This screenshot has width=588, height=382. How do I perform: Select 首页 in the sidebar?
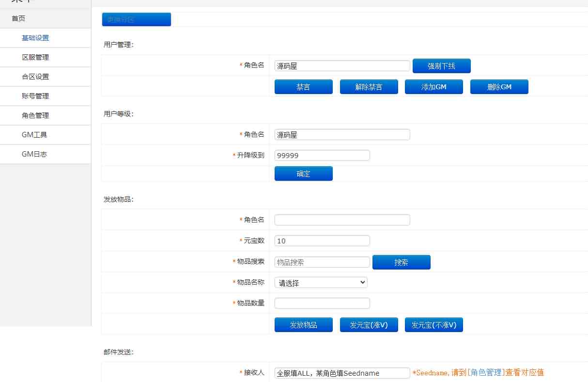pos(18,18)
